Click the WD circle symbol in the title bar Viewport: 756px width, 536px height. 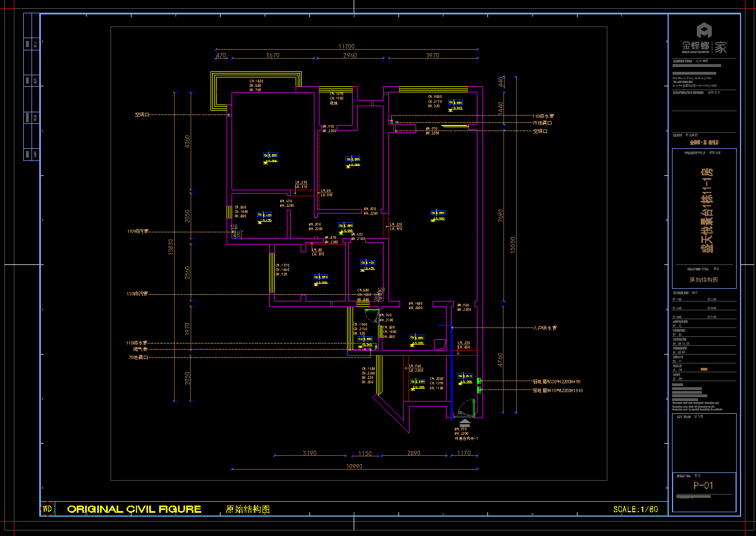pos(48,509)
